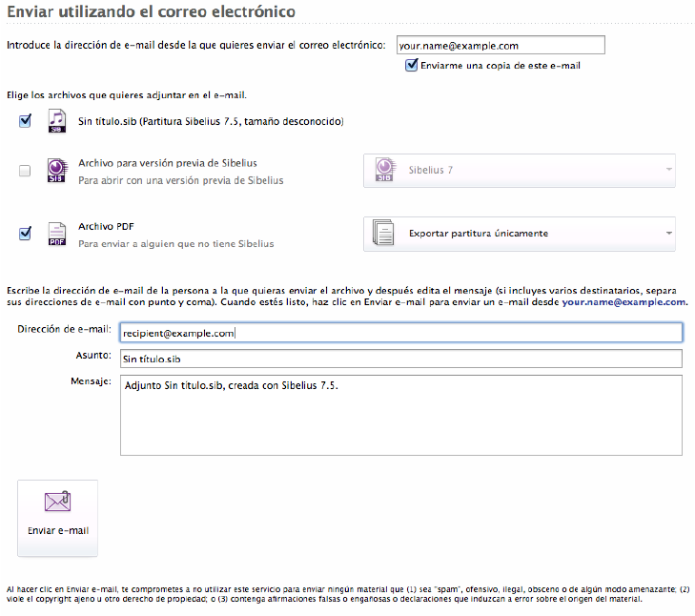695x616 pixels.
Task: Click the Sibelius 7 icon inside version dropdown
Action: point(384,170)
